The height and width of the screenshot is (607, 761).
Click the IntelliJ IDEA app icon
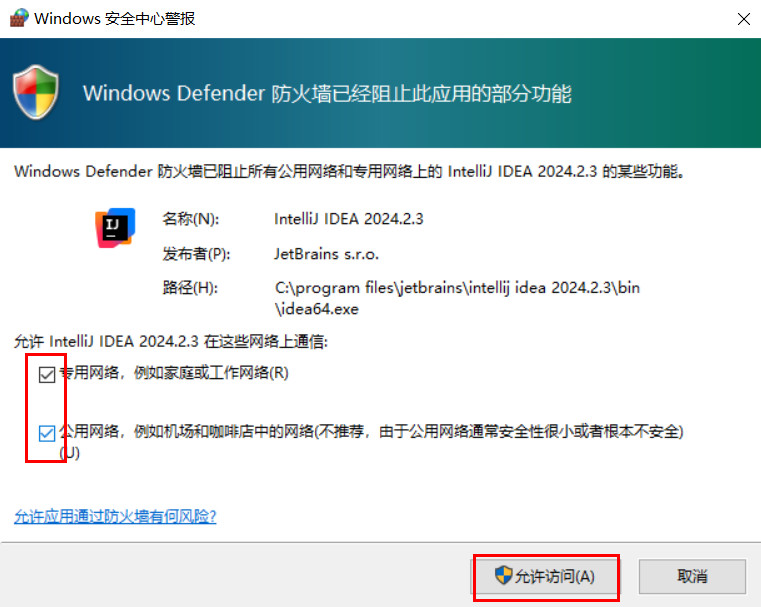[x=115, y=228]
